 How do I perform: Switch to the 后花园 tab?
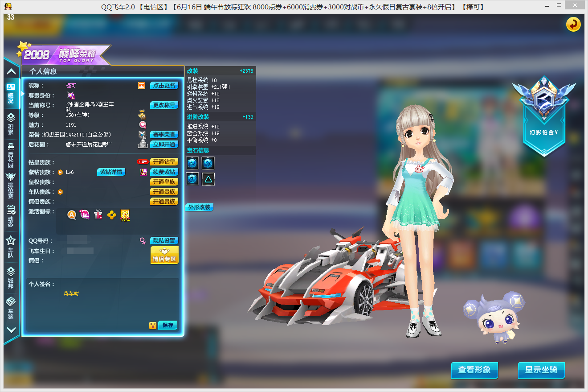11,154
